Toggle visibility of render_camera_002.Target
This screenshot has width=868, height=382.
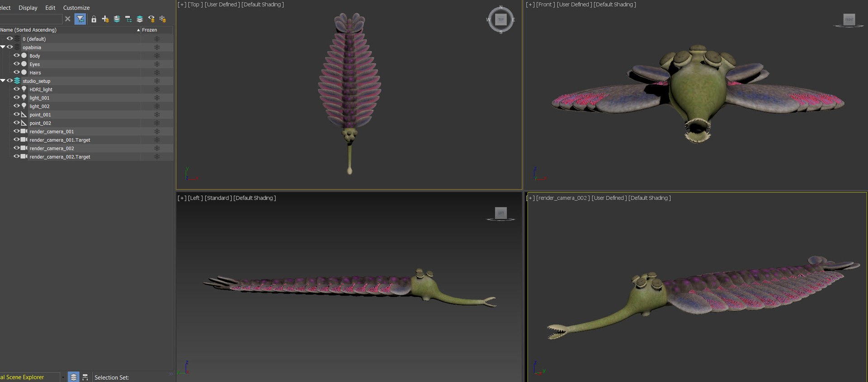(x=16, y=156)
